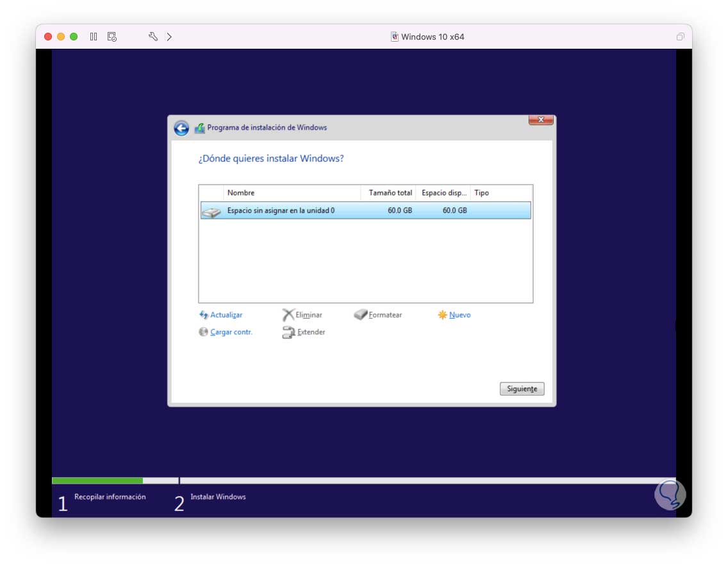Click the 60.0 GB total size cell
728x565 pixels.
point(400,210)
